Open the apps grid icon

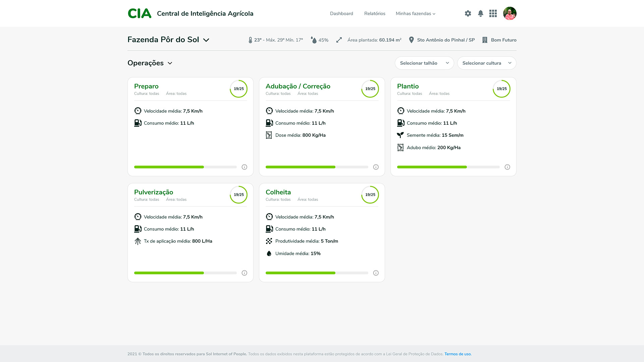pyautogui.click(x=493, y=13)
